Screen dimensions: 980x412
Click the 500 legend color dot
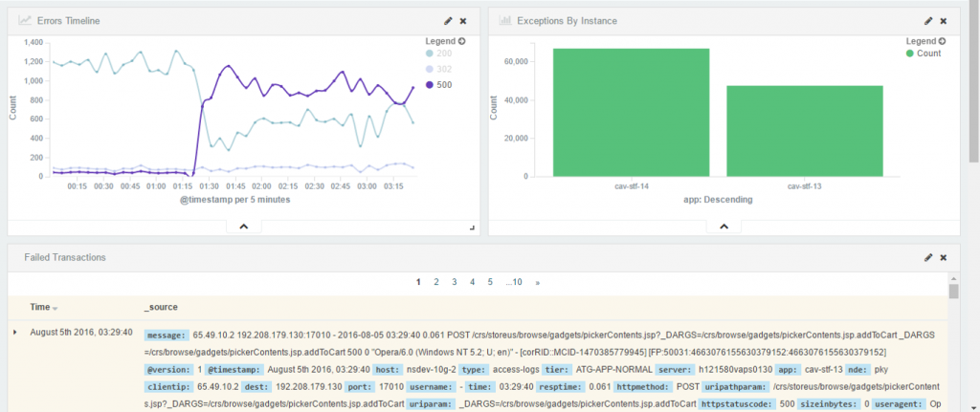click(x=430, y=85)
